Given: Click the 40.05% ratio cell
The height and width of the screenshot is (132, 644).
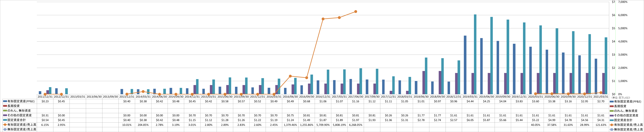Looking at the screenshot, I should 536,125.
